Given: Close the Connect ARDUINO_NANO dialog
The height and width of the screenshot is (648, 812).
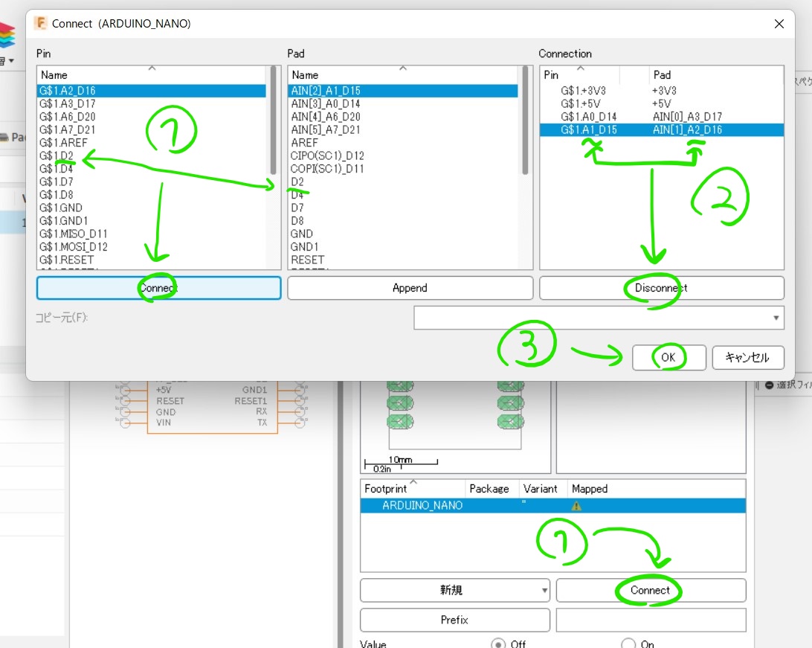Looking at the screenshot, I should point(779,24).
